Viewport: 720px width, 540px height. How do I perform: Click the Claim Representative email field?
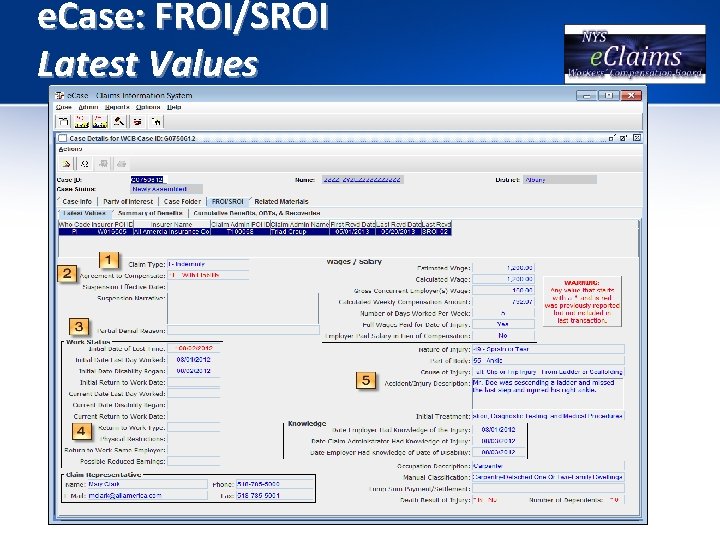click(147, 495)
